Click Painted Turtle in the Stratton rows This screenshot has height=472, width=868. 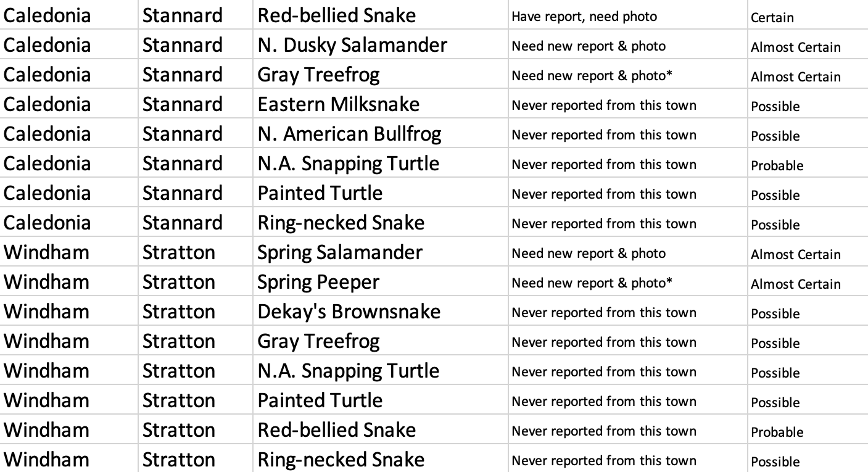click(x=320, y=400)
